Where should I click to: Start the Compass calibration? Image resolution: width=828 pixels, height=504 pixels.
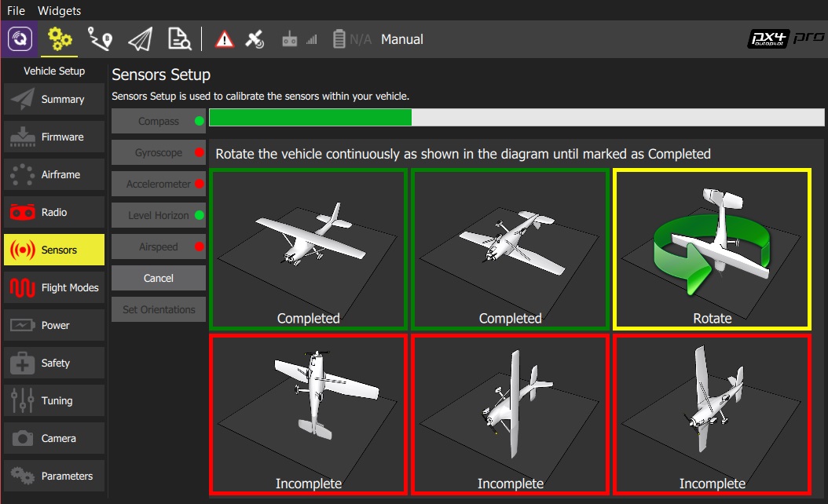(159, 121)
